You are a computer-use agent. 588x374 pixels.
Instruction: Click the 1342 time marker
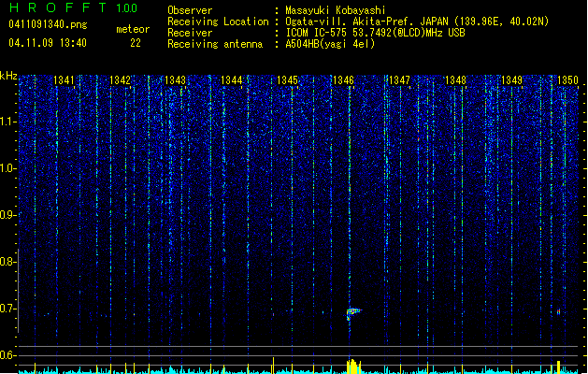pos(120,80)
